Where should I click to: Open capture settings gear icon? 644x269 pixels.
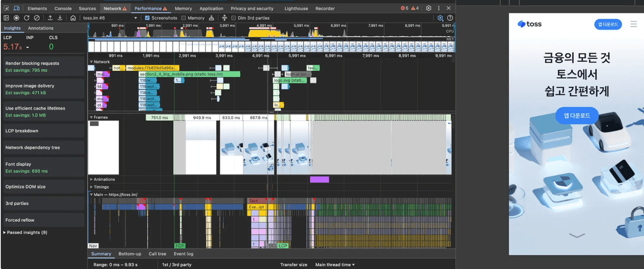[440, 18]
